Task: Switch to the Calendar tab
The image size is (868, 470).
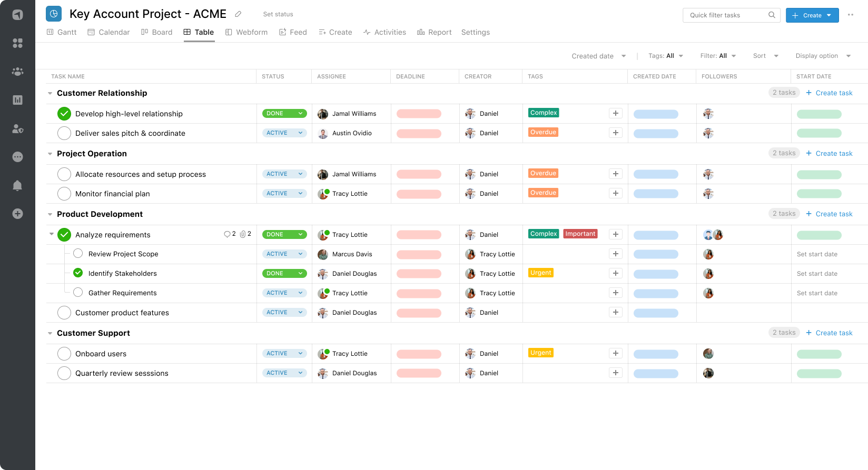Action: 108,32
